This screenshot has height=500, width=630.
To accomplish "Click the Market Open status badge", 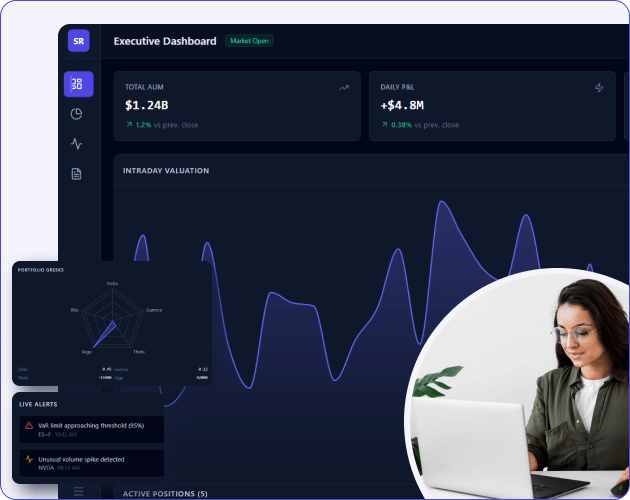I will (x=249, y=41).
